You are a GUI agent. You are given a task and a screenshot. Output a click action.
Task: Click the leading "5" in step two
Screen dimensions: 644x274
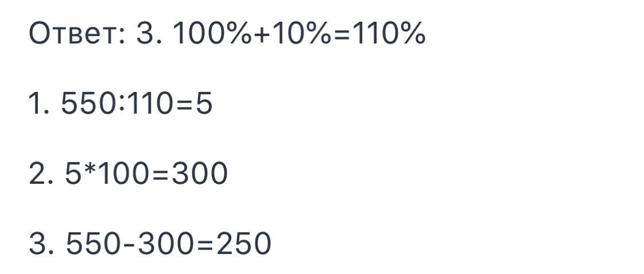point(72,174)
